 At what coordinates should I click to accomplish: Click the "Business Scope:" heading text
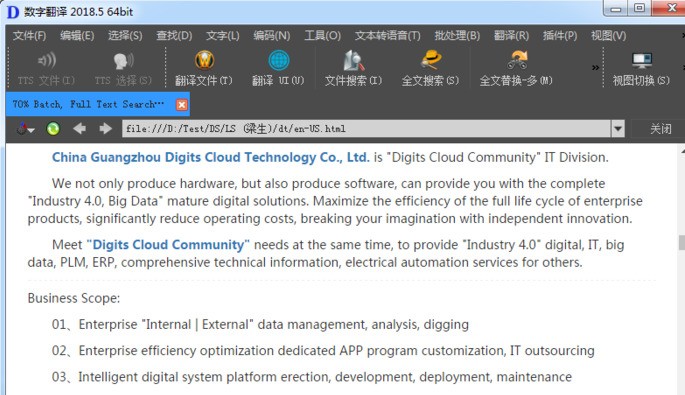(x=74, y=298)
